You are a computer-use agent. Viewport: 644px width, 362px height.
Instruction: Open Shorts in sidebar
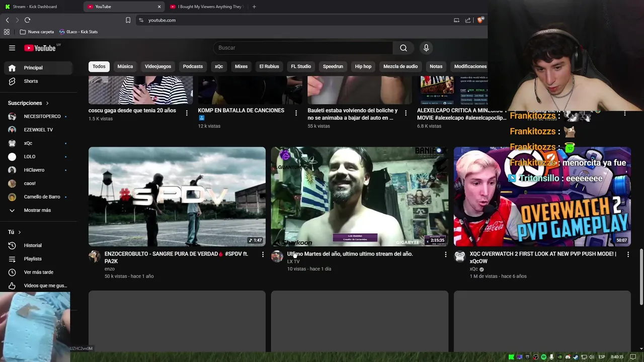(37, 81)
